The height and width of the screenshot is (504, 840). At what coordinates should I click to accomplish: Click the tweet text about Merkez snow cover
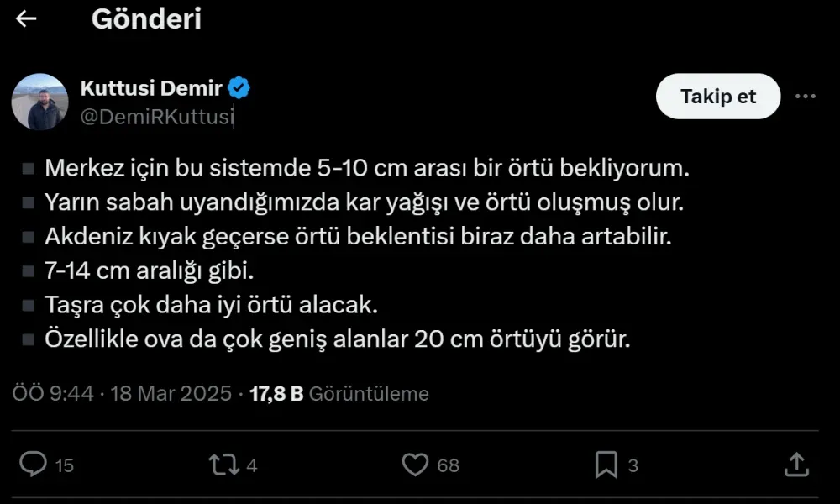pyautogui.click(x=366, y=168)
